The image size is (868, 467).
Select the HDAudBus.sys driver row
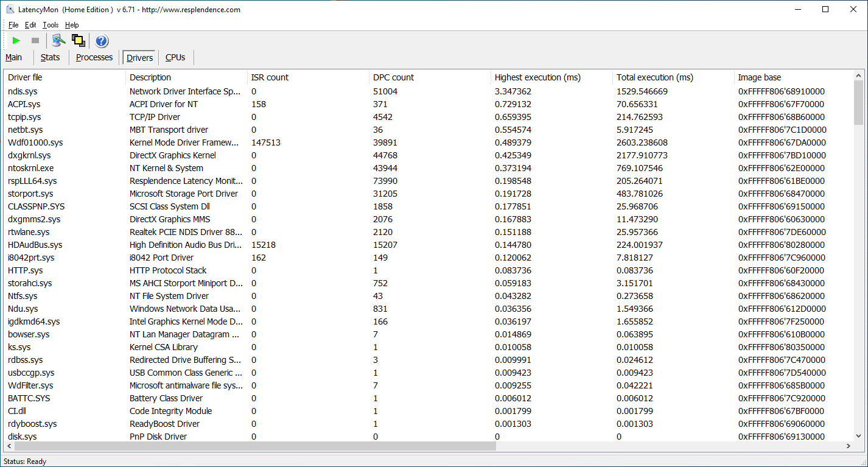pos(429,245)
